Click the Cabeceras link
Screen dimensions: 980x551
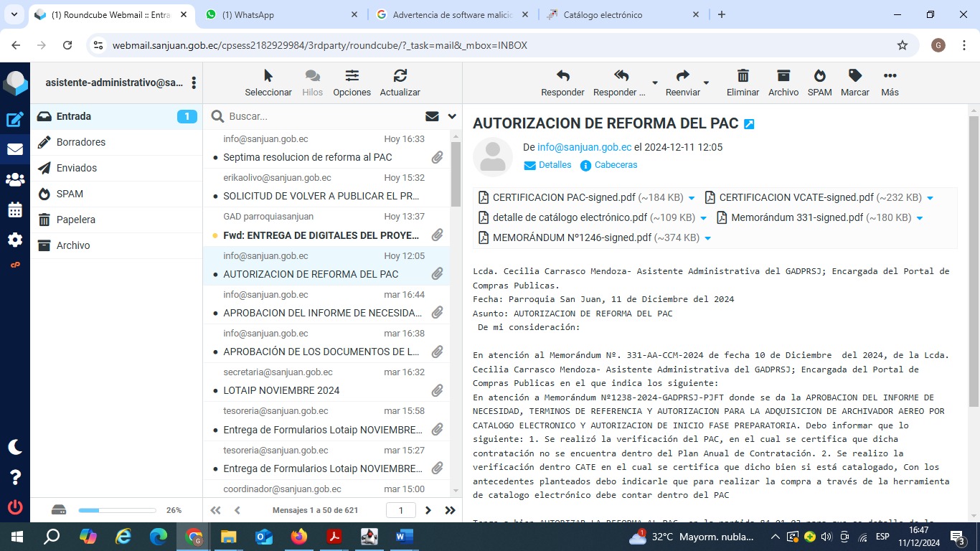[x=616, y=165]
